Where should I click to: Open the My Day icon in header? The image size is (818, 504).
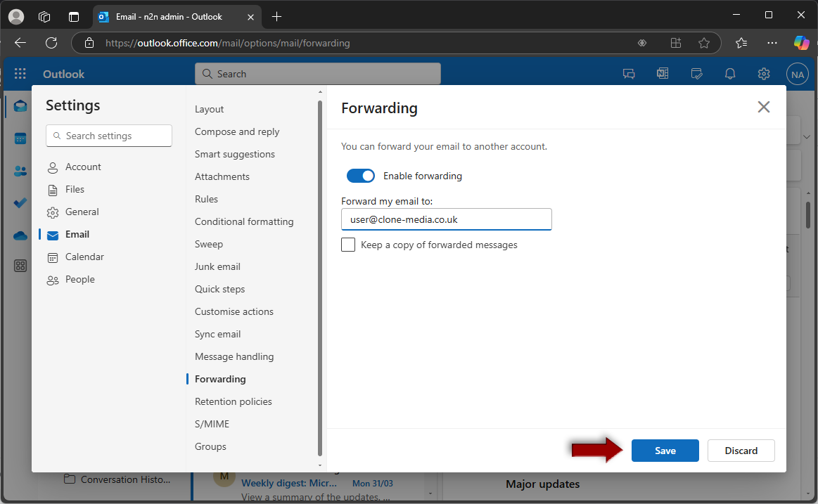point(696,74)
